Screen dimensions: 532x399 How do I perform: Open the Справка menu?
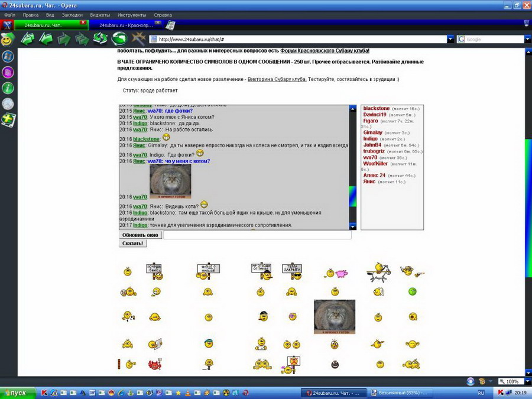click(x=163, y=15)
